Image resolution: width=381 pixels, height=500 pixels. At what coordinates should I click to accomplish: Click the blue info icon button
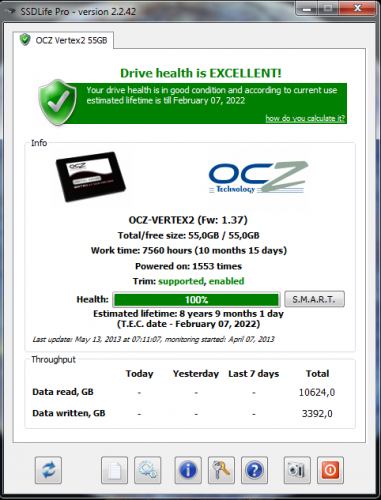click(188, 470)
